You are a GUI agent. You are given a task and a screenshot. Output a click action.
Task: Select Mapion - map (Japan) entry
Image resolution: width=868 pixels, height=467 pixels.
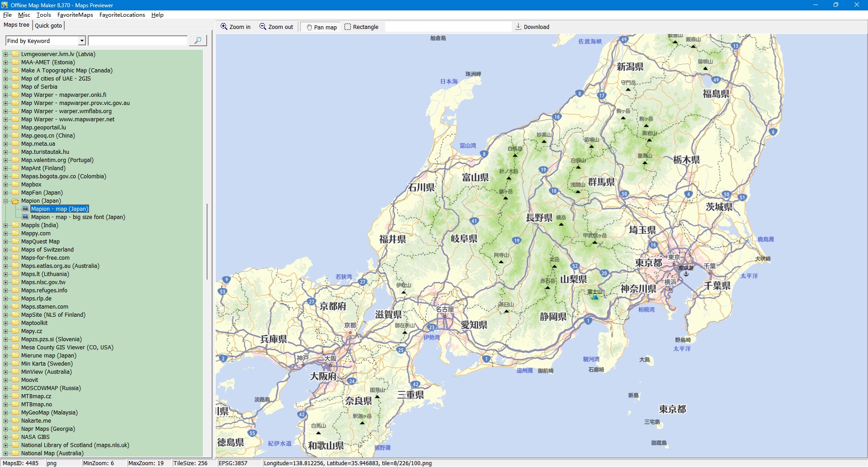tap(60, 209)
